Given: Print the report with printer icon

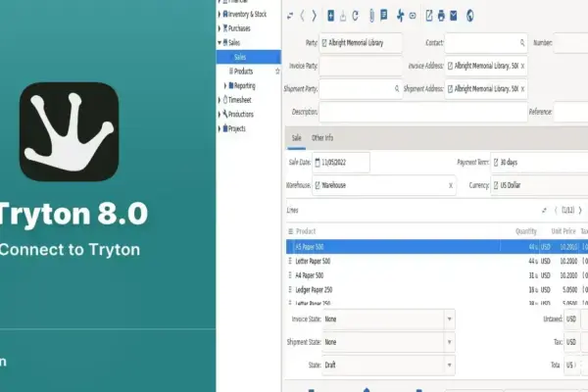Looking at the screenshot, I should pos(441,16).
